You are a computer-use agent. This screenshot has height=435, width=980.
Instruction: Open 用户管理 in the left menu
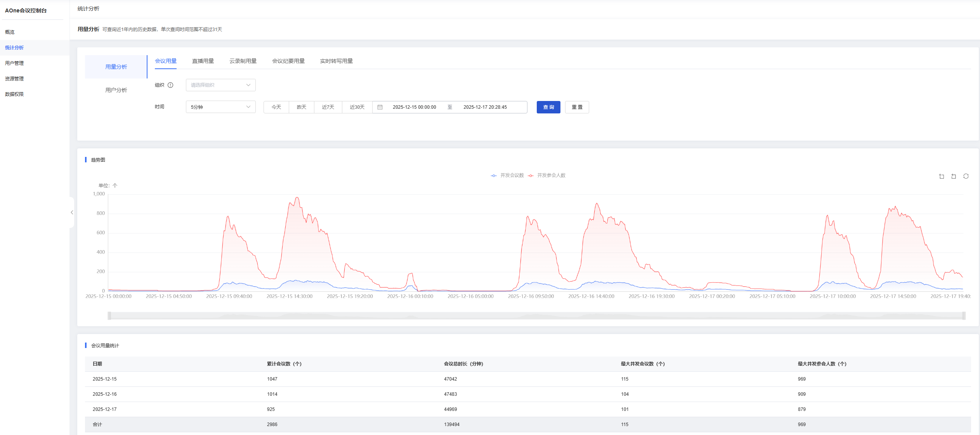(x=14, y=63)
